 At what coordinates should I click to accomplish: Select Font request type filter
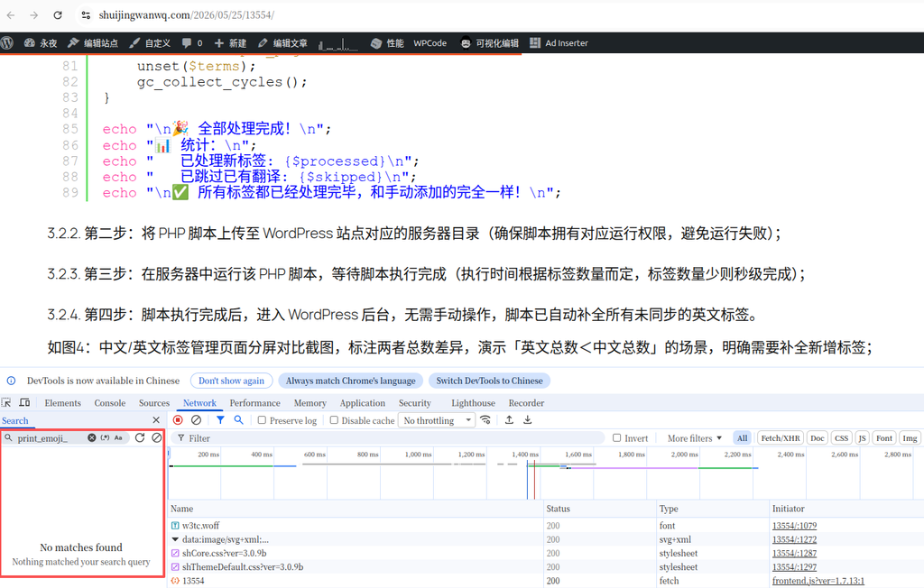[884, 438]
